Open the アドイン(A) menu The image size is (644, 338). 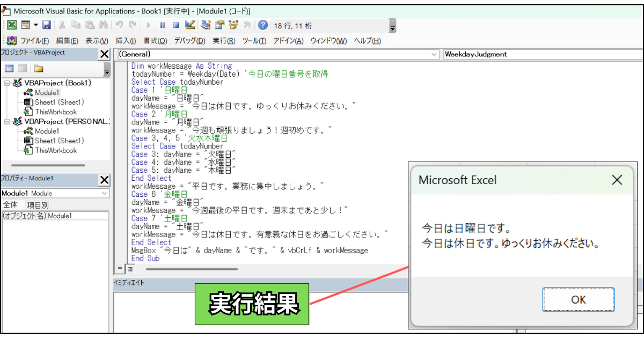(x=288, y=41)
